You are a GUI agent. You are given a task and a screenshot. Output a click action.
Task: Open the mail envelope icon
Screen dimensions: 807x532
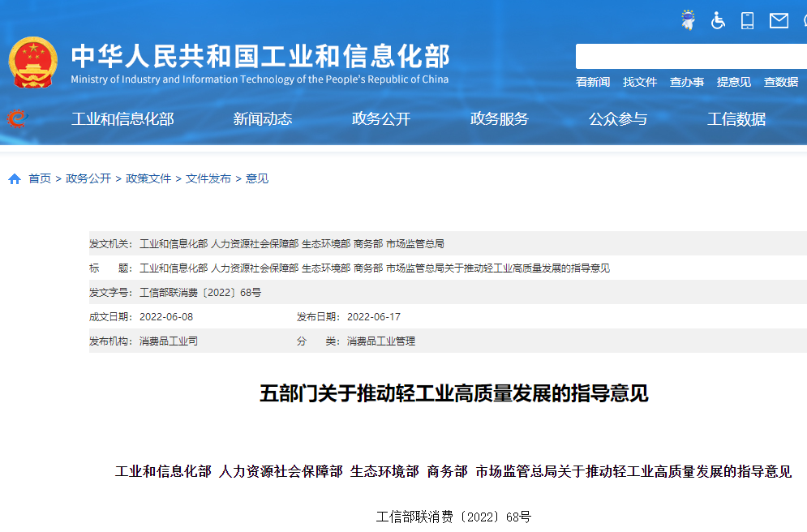pos(779,20)
